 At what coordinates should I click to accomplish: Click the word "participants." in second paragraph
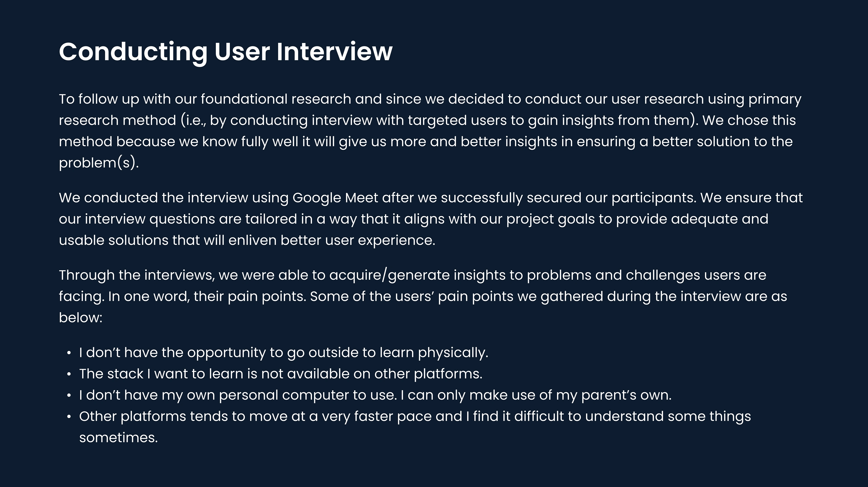[x=654, y=198]
